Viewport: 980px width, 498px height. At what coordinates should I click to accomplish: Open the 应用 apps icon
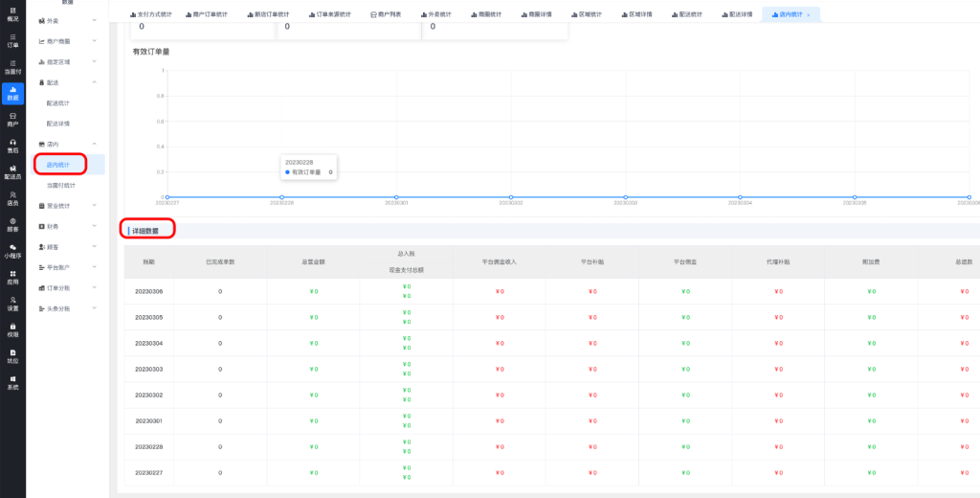(x=12, y=278)
